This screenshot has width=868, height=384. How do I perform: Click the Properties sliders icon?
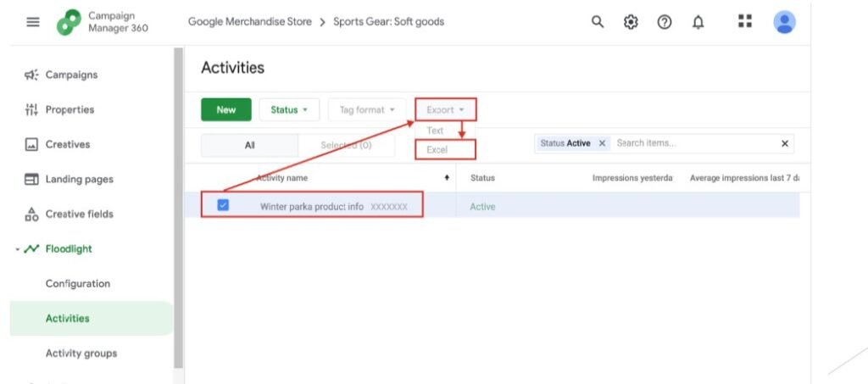coord(31,109)
